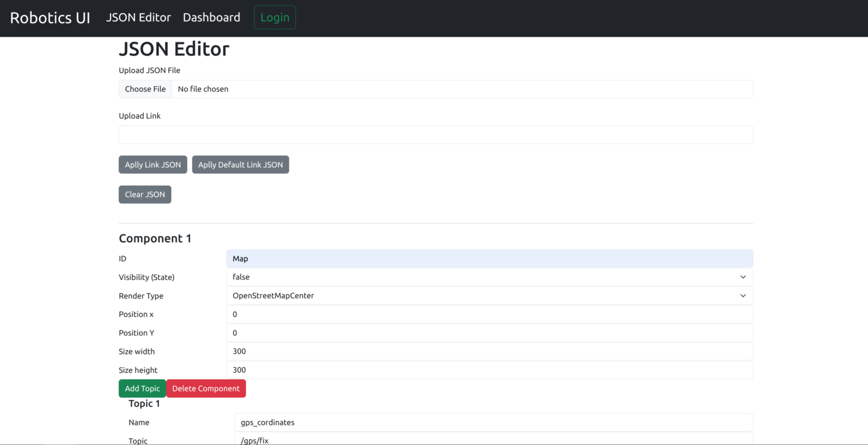
Task: Open the Render Type dropdown
Action: [x=489, y=295]
